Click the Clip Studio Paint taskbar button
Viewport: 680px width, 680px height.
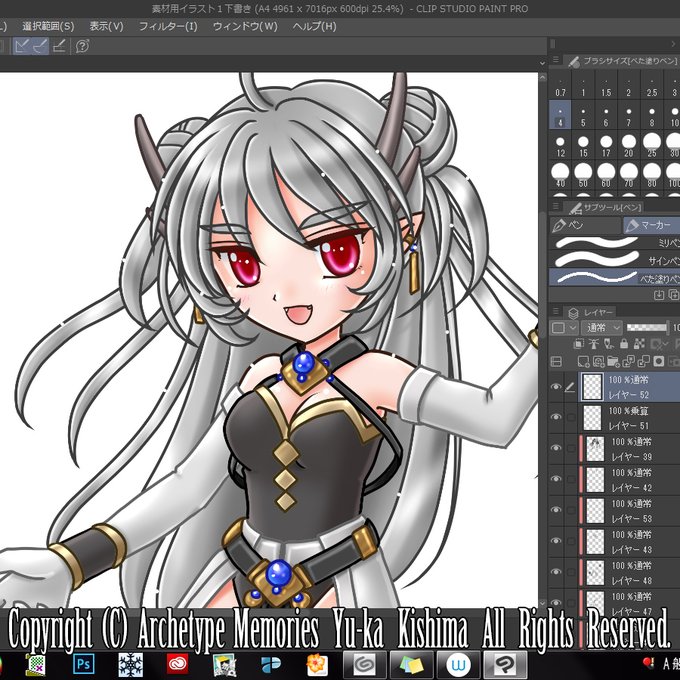(506, 664)
